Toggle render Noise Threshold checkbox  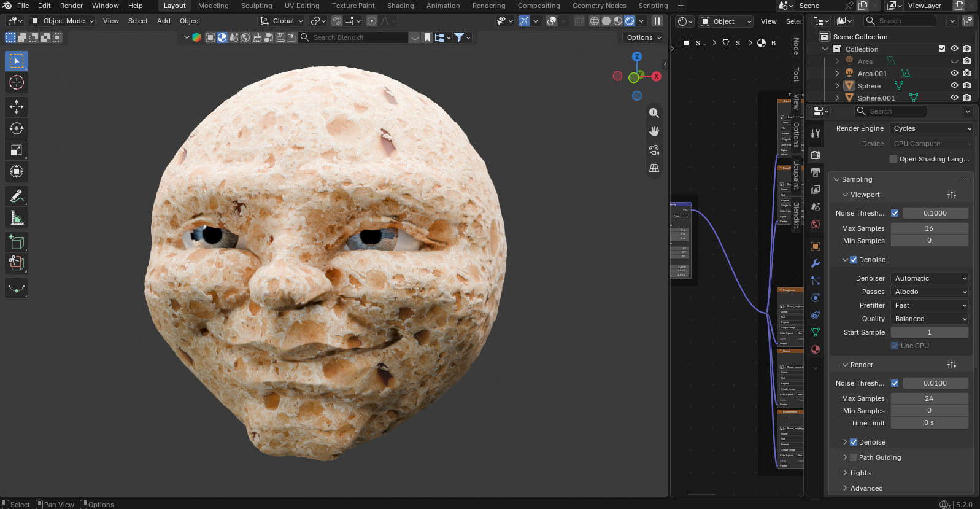[x=895, y=383]
